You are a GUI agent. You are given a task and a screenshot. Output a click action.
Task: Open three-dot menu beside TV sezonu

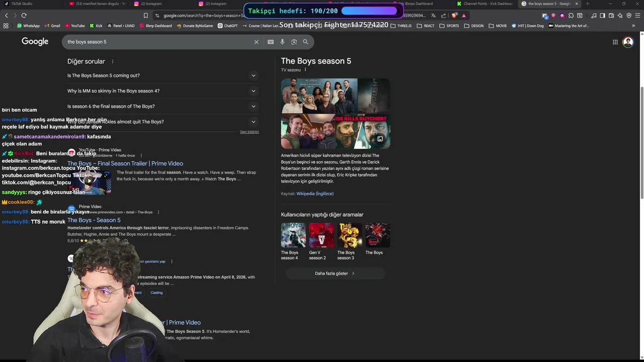305,70
